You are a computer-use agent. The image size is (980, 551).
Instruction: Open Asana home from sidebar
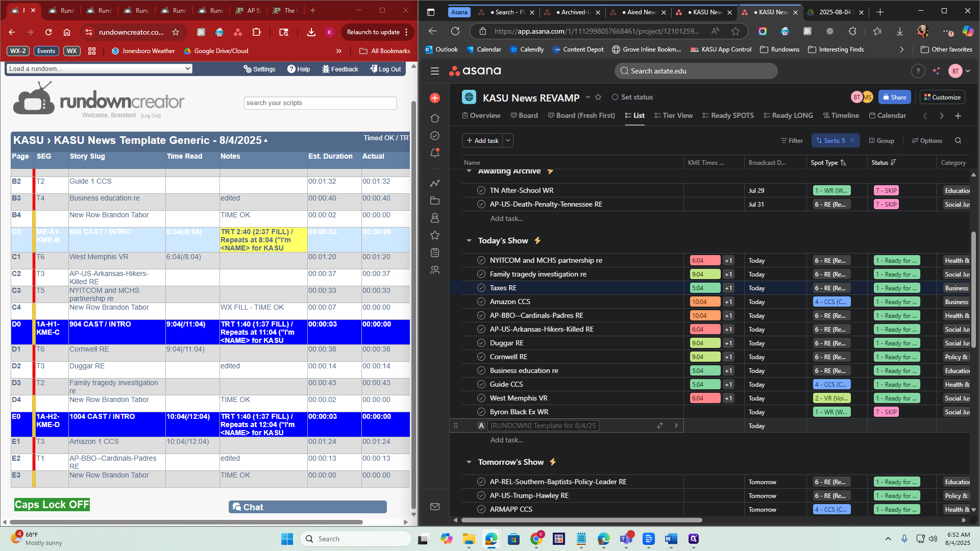click(435, 118)
